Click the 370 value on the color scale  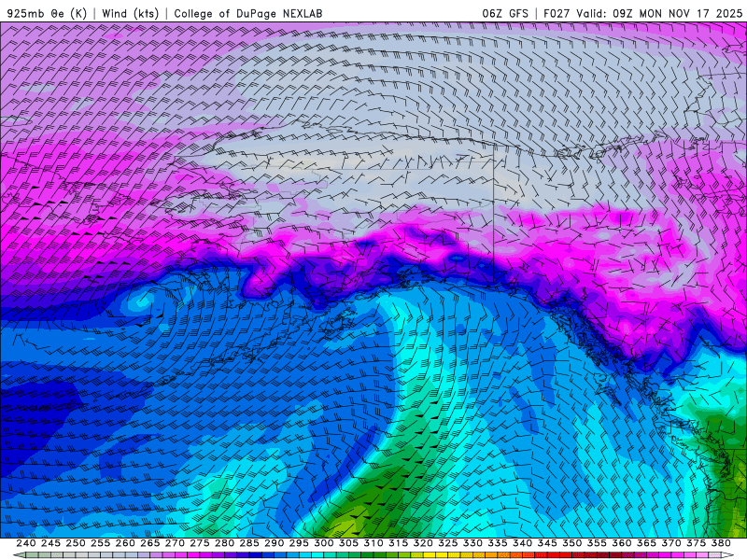[x=670, y=543]
